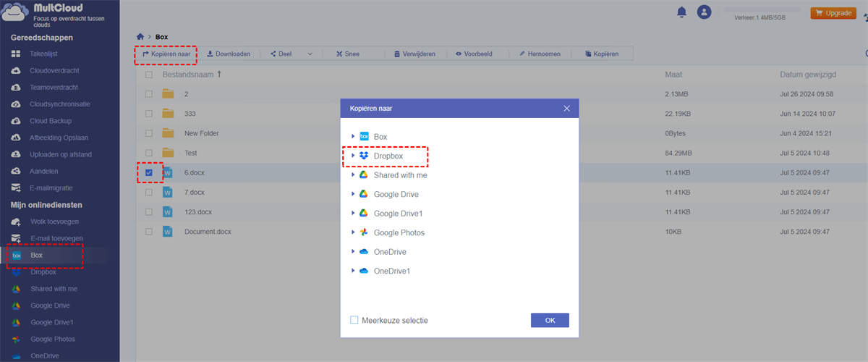
Task: Click the home icon in breadcrumb
Action: point(140,36)
